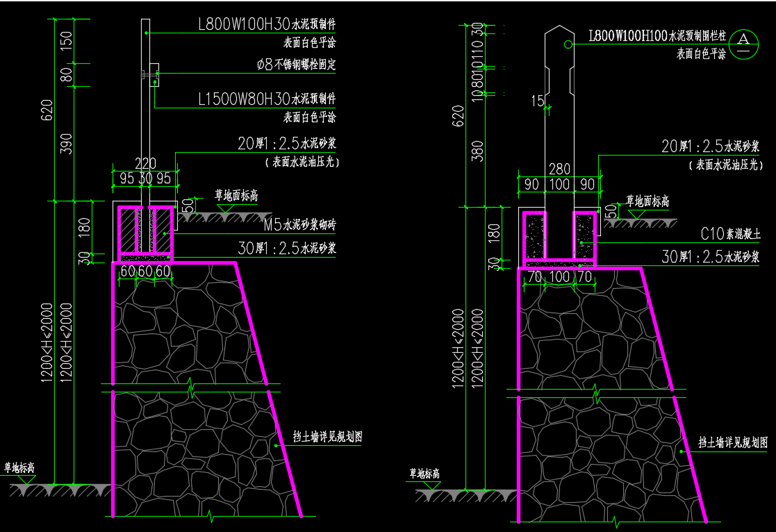The image size is (776, 532).
Task: Select '620' dimension in right section
Action: point(459,116)
